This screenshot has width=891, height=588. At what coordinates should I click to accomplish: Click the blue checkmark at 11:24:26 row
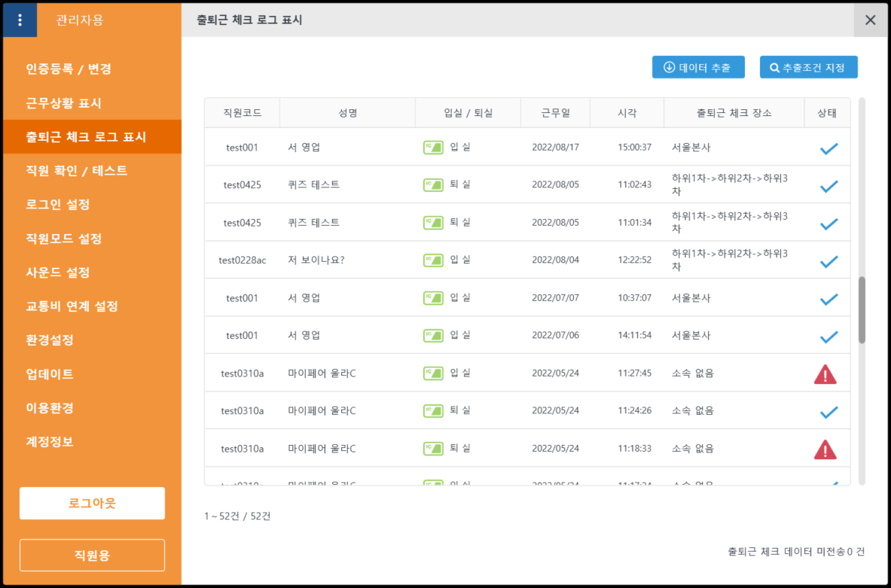828,412
